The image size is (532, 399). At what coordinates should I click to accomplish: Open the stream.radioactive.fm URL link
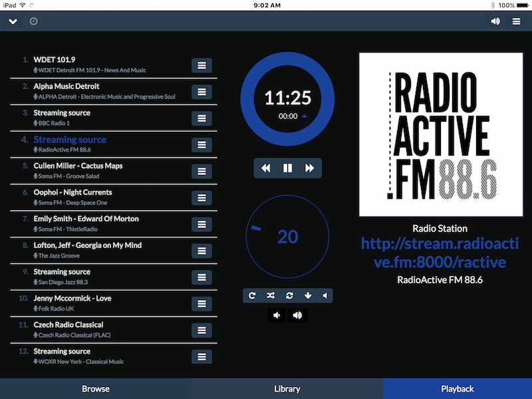pos(440,253)
